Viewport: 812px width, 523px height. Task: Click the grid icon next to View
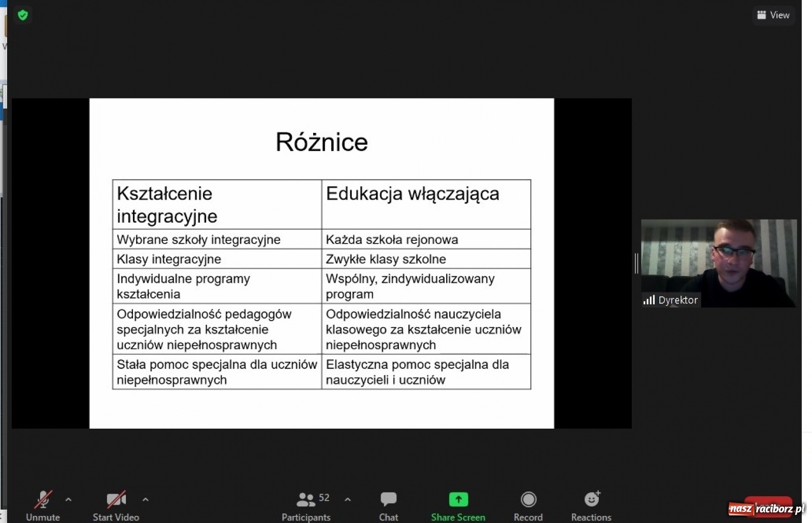pyautogui.click(x=761, y=15)
